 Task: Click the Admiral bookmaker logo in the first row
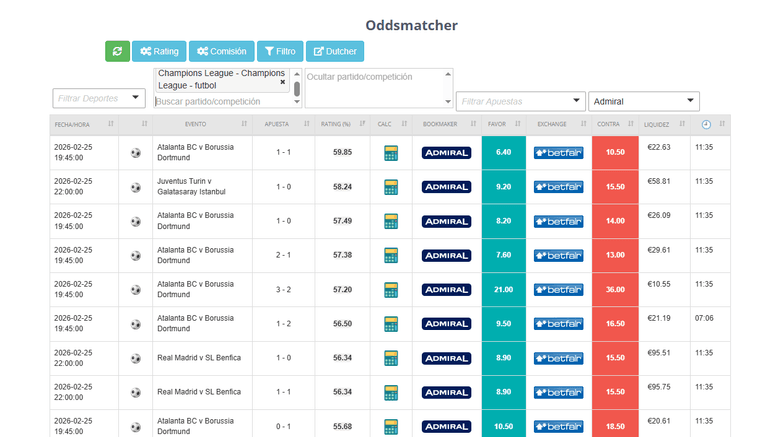tap(446, 153)
